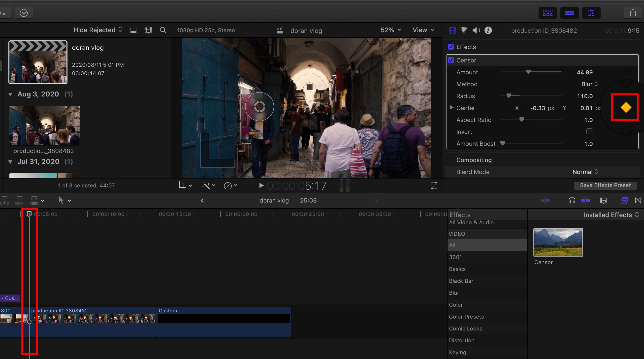Disable the Effects checkbox

coord(451,47)
